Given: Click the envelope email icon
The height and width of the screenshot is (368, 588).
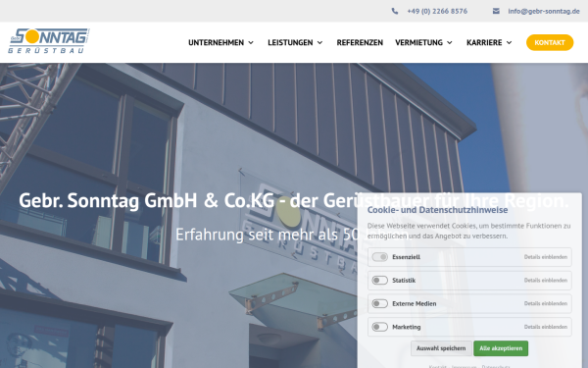Looking at the screenshot, I should click(x=496, y=11).
